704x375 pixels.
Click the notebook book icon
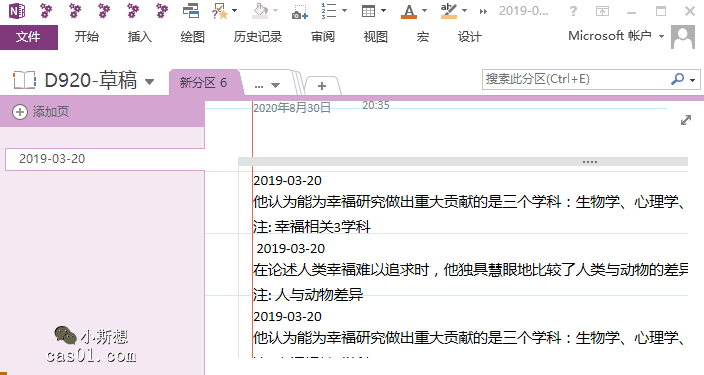point(25,80)
